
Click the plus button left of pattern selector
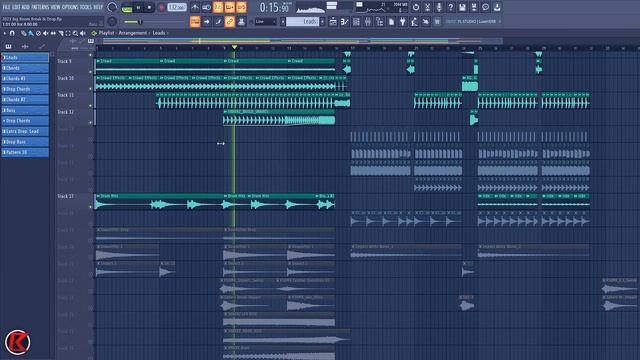tap(283, 22)
